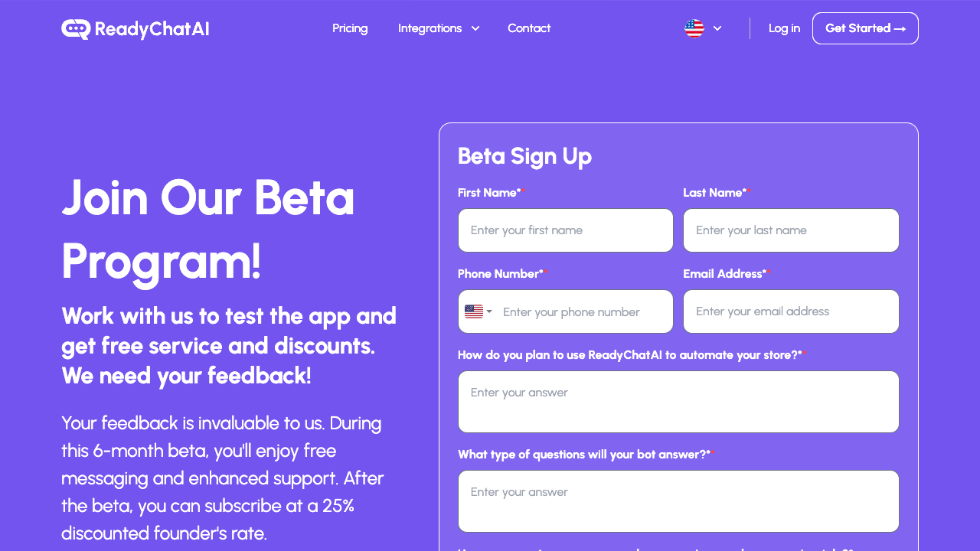
Task: Select the US flag language icon
Action: click(x=694, y=28)
